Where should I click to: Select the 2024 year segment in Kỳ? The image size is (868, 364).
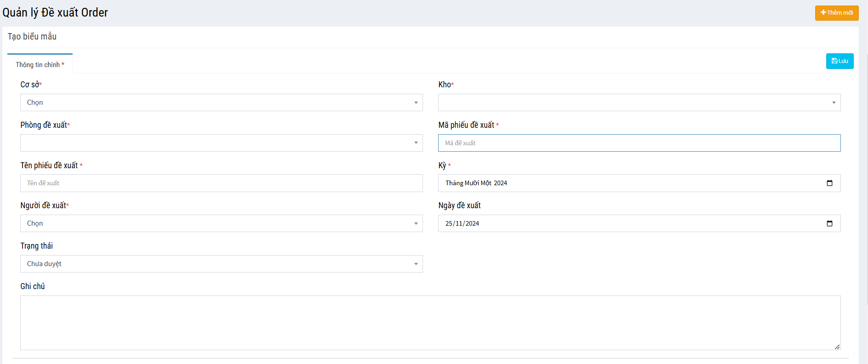(501, 183)
